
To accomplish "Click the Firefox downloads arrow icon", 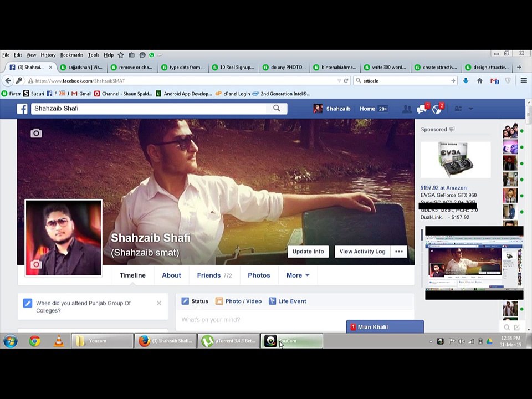I will [466, 81].
